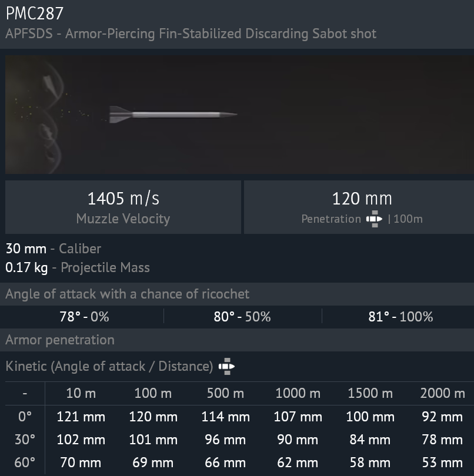Select the 78° - 0% ricochet cell

(84, 317)
